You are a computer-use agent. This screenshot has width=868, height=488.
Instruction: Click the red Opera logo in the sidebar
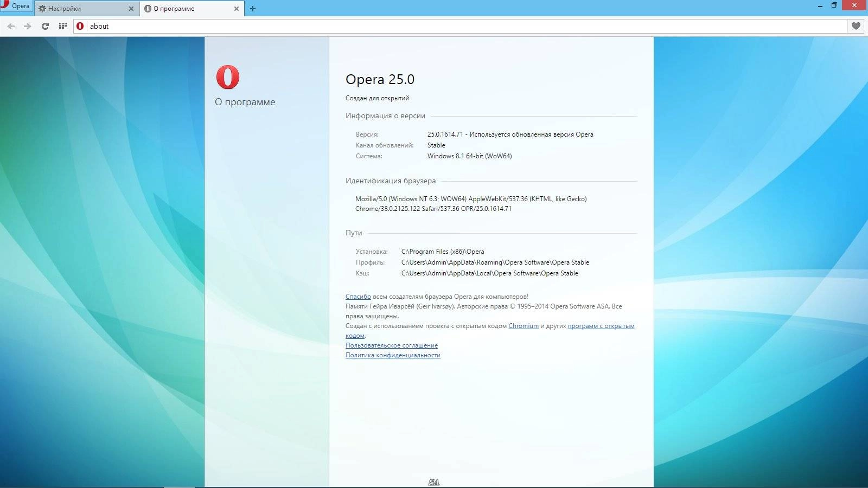[x=228, y=77]
